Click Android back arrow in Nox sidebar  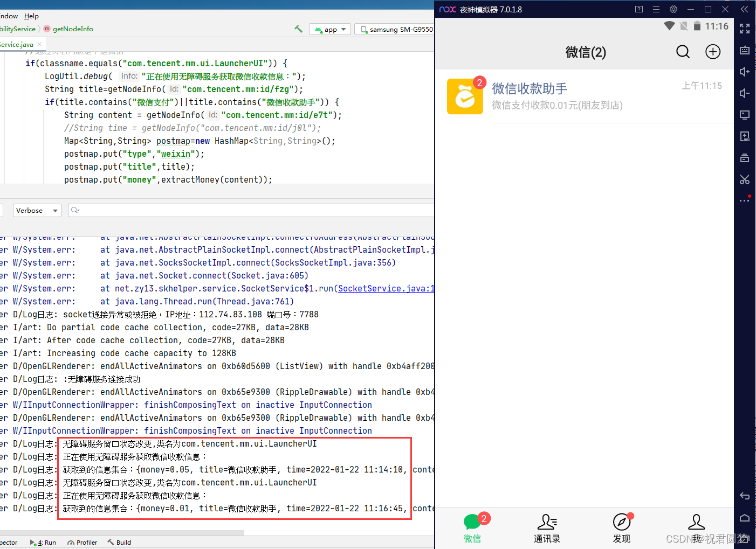click(x=745, y=496)
